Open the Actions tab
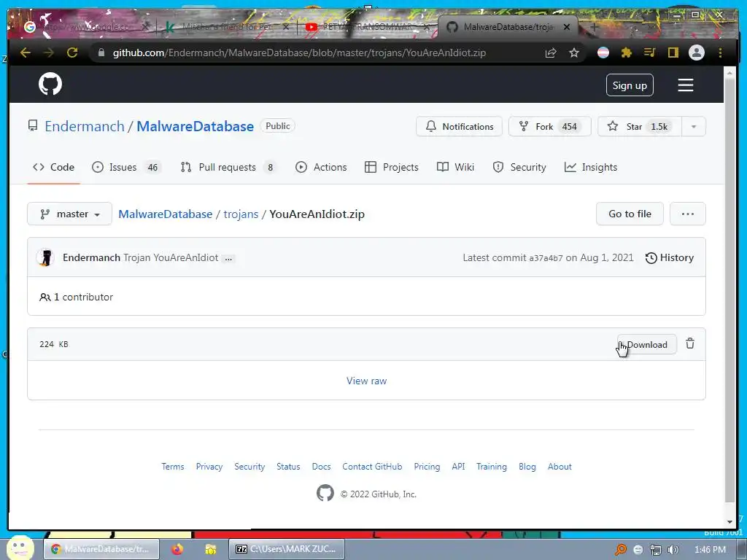The image size is (747, 560). 321,167
